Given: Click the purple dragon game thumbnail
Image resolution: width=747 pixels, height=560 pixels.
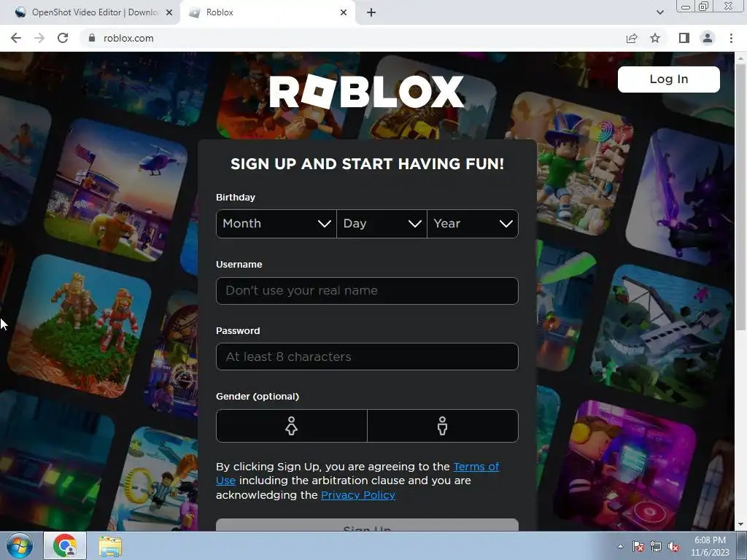Looking at the screenshot, I should point(681,196).
